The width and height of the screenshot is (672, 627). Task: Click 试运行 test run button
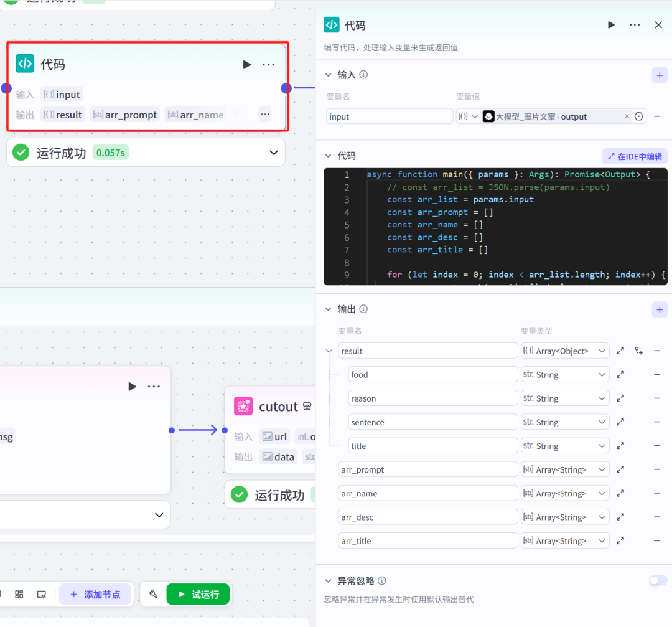tap(198, 594)
